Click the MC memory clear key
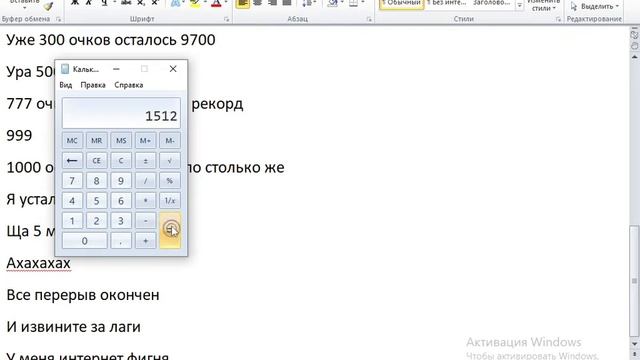 [x=72, y=141]
